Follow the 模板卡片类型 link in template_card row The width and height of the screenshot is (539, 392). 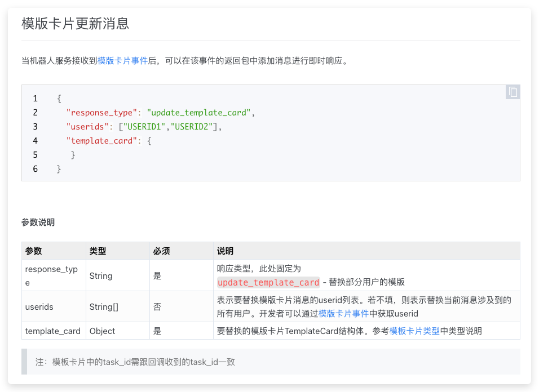pos(414,331)
